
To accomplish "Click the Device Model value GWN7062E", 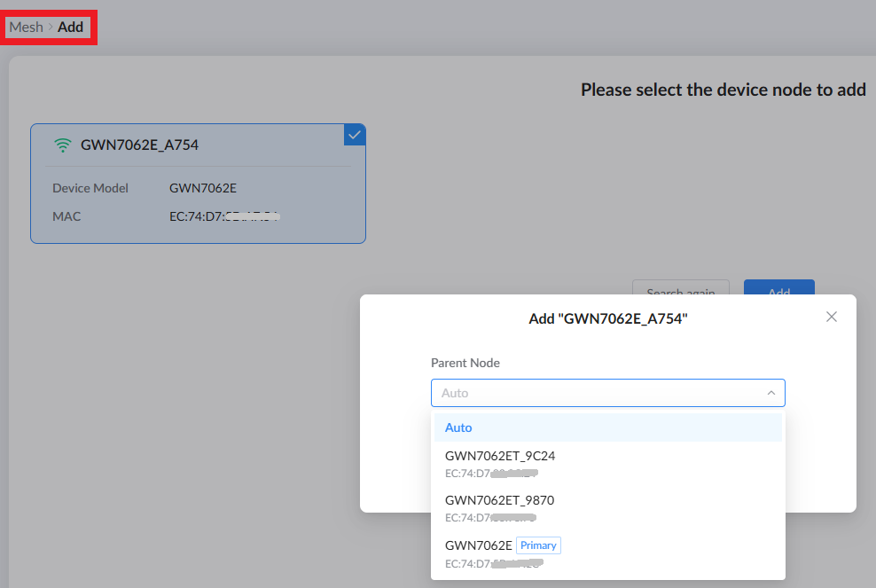I will (203, 188).
